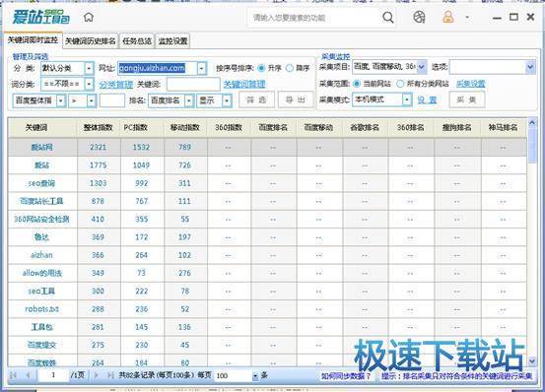This screenshot has height=392, width=545.
Task: Expand the 分类 默认分类 dropdown
Action: [89, 68]
